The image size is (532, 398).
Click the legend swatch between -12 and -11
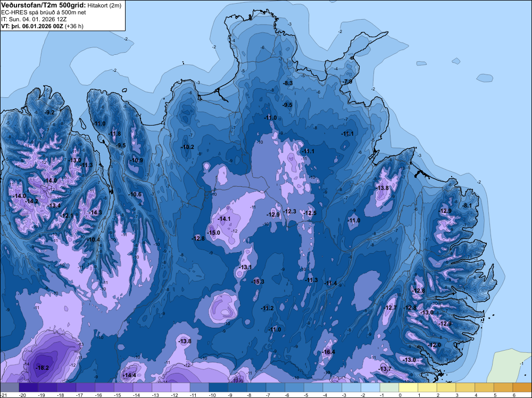tap(180, 387)
